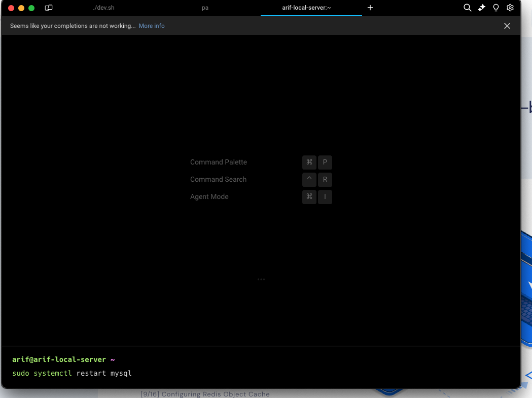Dismiss the completions warning banner
The width and height of the screenshot is (532, 398).
[x=507, y=26]
